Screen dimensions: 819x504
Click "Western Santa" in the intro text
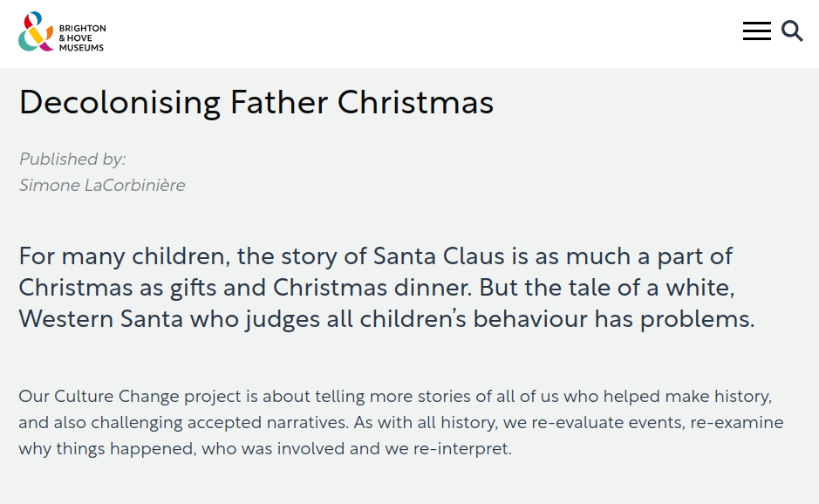[101, 318]
